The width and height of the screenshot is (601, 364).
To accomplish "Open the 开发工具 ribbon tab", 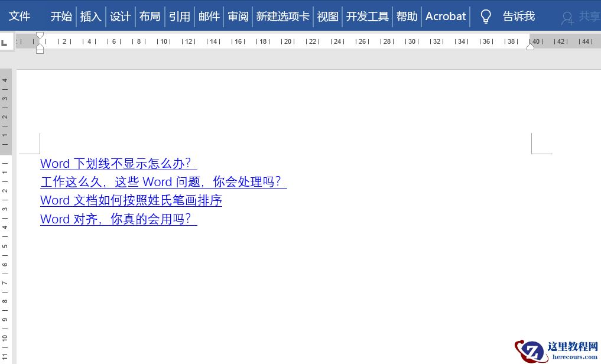I will (x=367, y=16).
